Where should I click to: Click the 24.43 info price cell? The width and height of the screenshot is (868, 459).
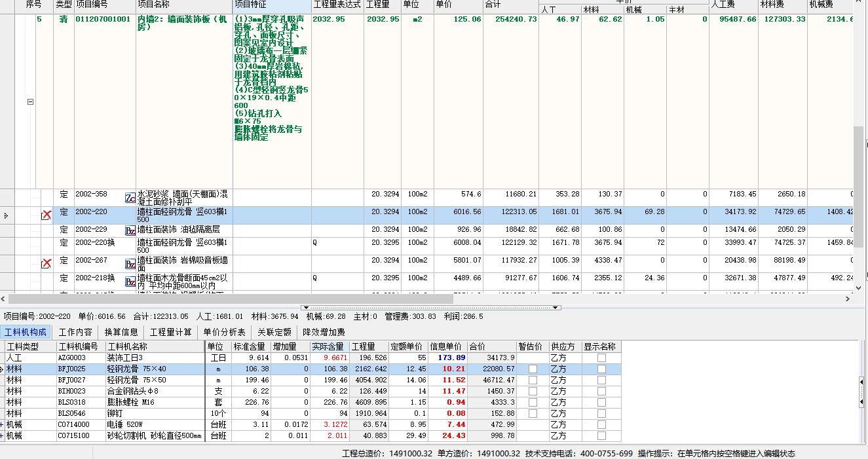pyautogui.click(x=447, y=435)
